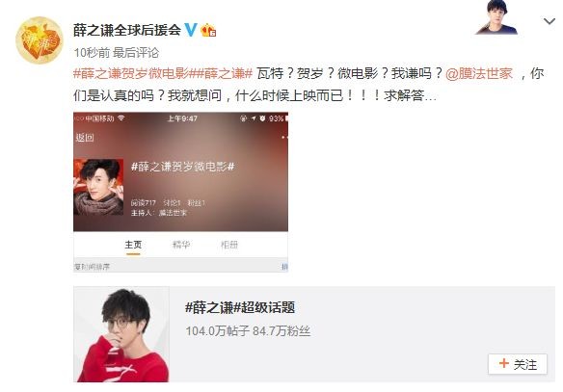Click the 薛之谦全球后援会 profile avatar
This screenshot has width=563, height=392.
40,40
